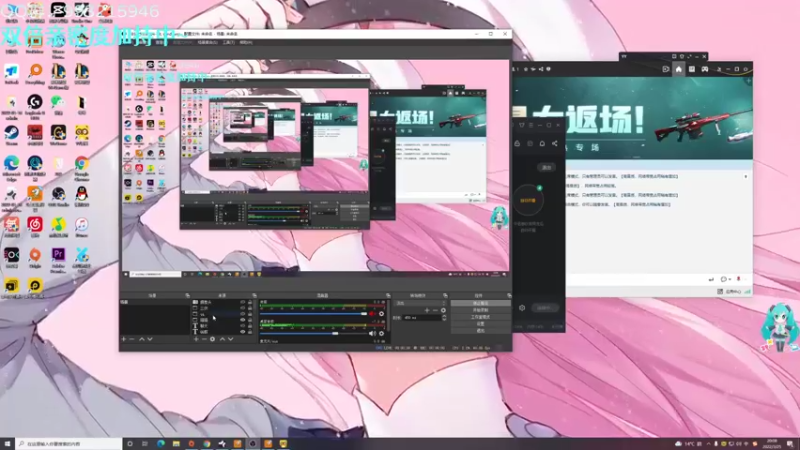This screenshot has height=450, width=800.
Task: Open Adobe Premiere desktop shortcut
Action: pos(58,258)
